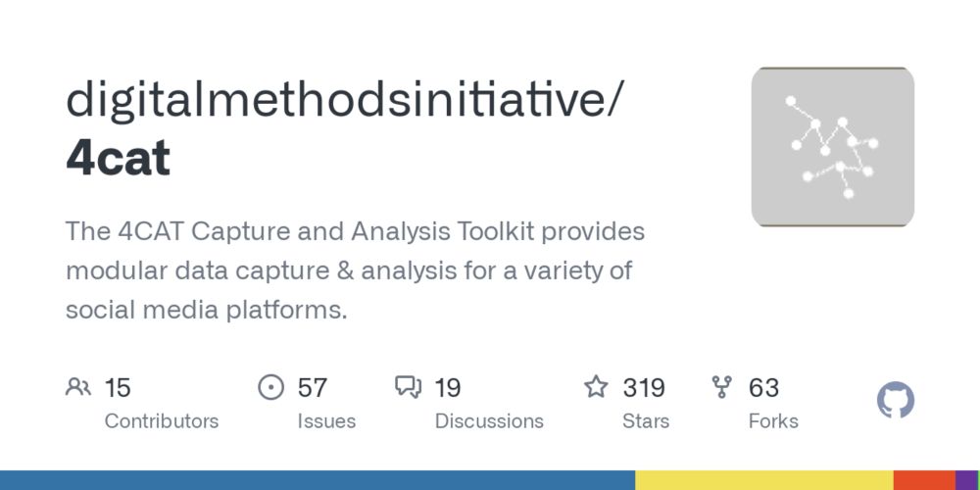980x490 pixels.
Task: Click the Issues label
Action: coord(326,421)
